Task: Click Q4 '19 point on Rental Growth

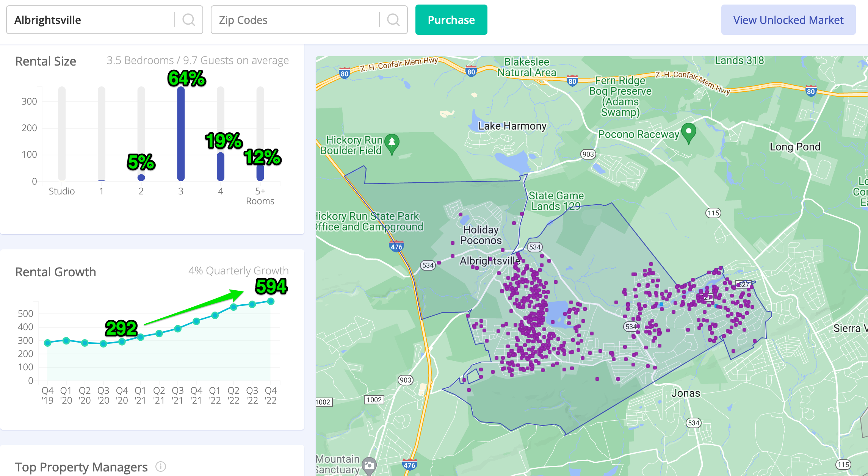Action: tap(47, 343)
